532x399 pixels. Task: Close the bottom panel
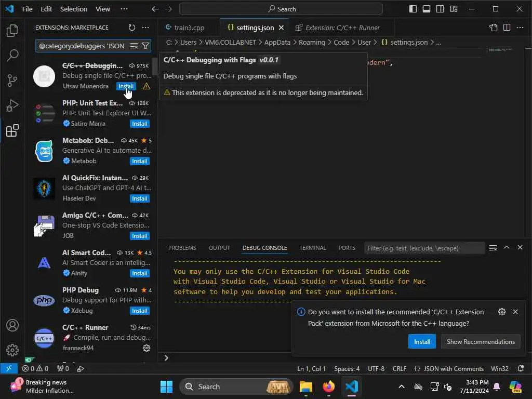(x=520, y=248)
